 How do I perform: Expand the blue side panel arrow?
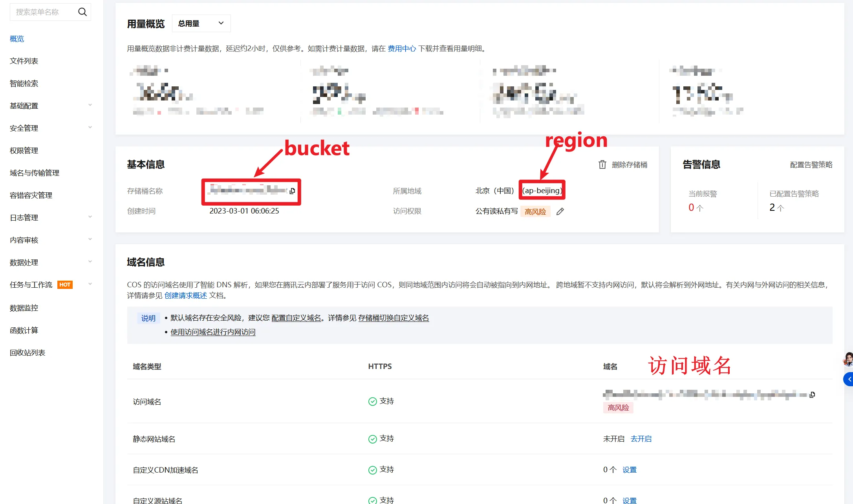[x=849, y=379]
